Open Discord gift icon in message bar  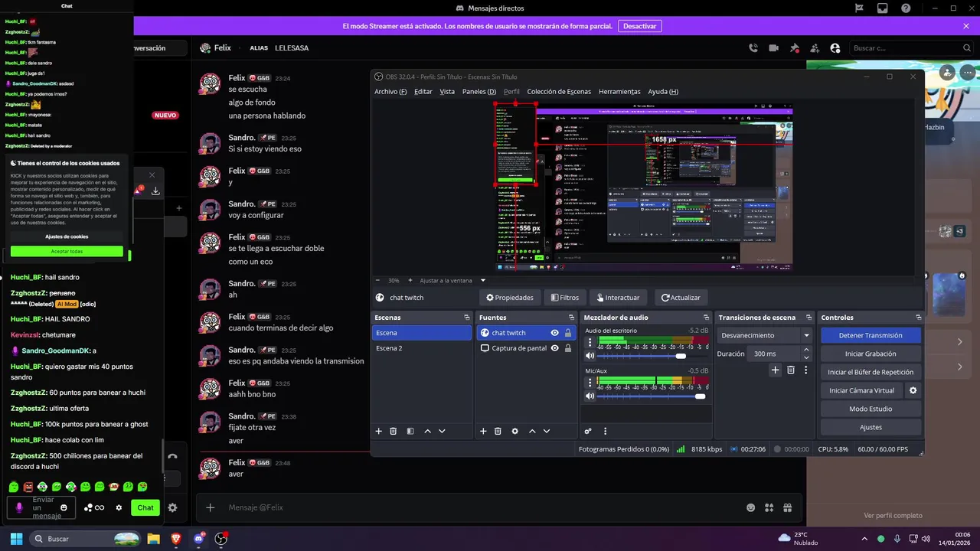coord(787,507)
